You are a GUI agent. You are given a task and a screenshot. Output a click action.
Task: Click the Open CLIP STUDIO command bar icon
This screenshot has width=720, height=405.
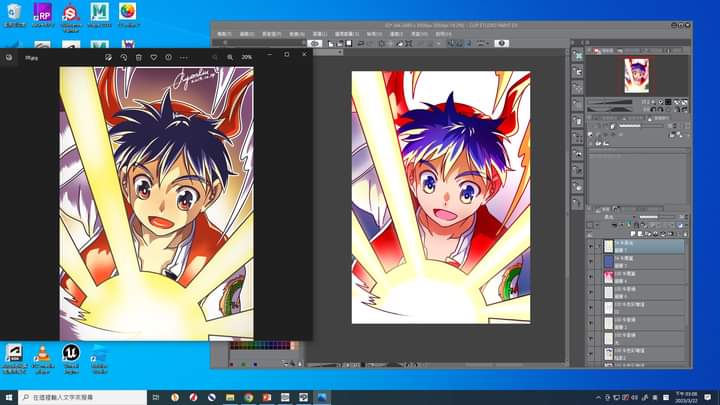pyautogui.click(x=315, y=43)
